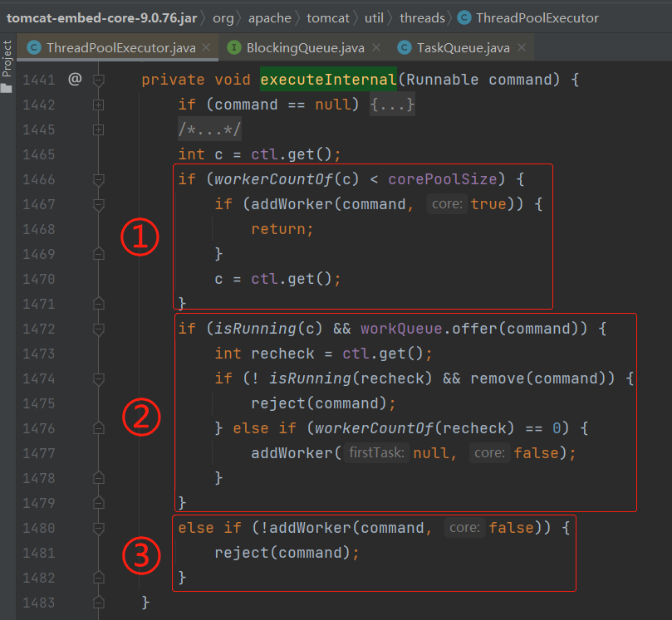
Task: Collapse the if block starting line 1472
Action: (x=99, y=330)
